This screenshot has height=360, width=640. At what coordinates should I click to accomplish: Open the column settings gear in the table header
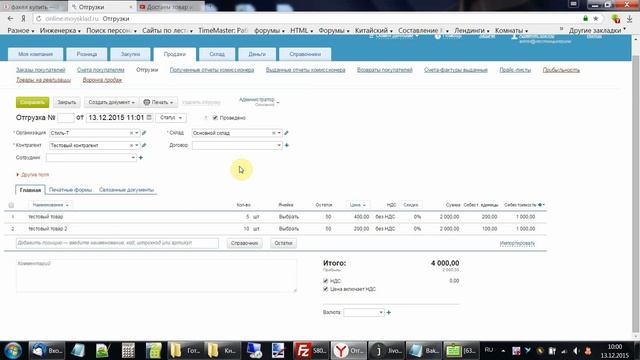(541, 205)
